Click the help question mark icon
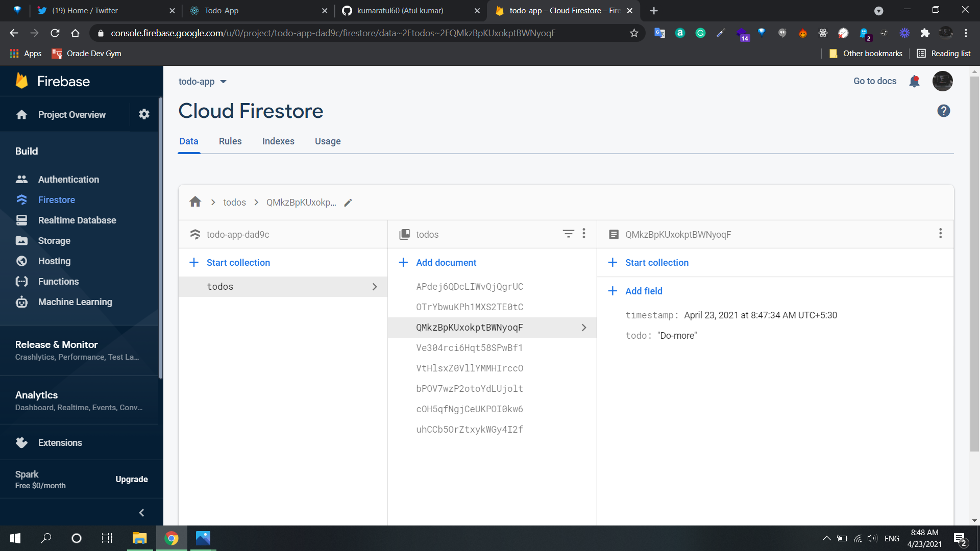This screenshot has width=980, height=551. (943, 111)
